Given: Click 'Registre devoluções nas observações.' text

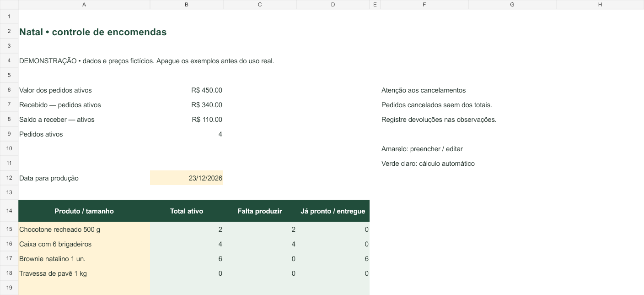Looking at the screenshot, I should tap(439, 120).
